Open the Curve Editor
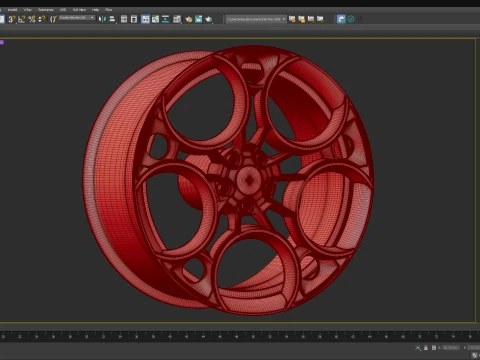Image resolution: width=480 pixels, height=360 pixels. [155, 19]
